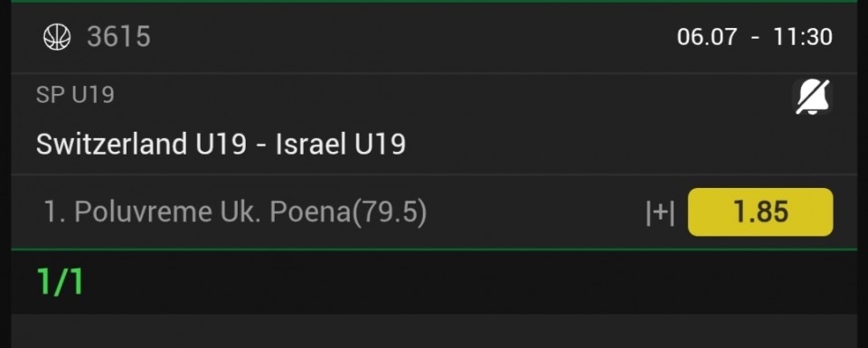Click the 11:30 kickoff time
The image size is (868, 348).
pos(803,37)
